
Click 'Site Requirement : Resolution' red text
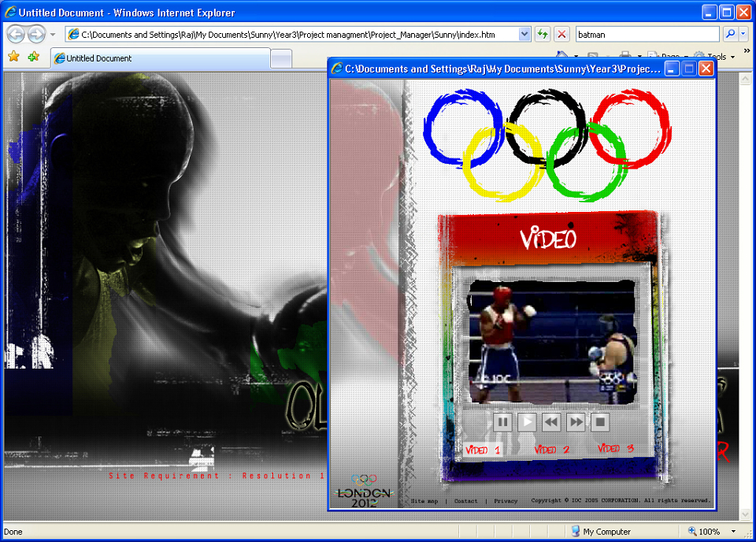(217, 476)
